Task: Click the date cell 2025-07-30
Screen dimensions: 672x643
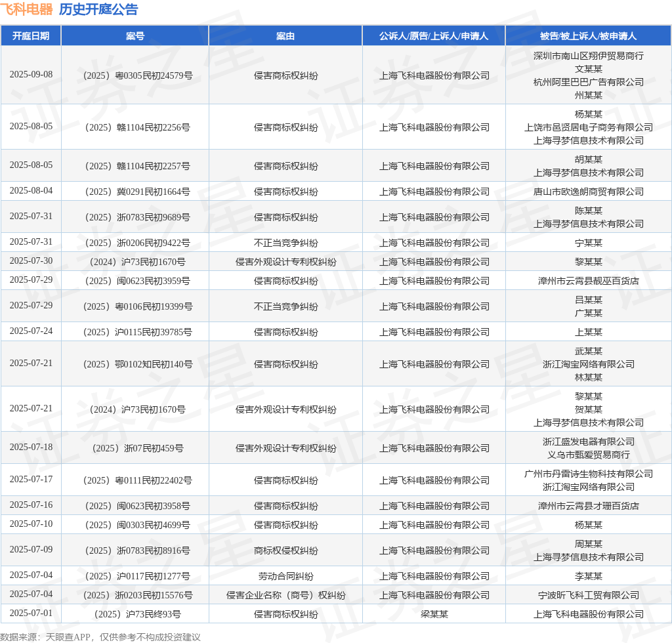Action: click(31, 261)
